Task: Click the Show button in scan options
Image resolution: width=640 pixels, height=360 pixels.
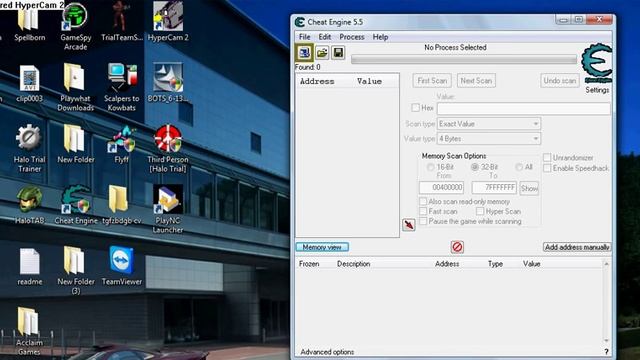Action: [x=529, y=189]
